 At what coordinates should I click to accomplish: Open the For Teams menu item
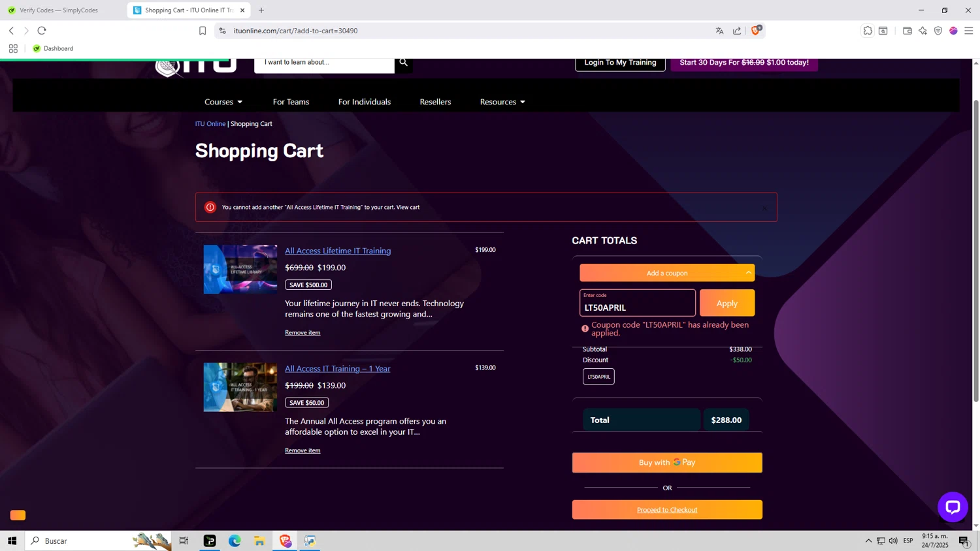[x=291, y=102]
